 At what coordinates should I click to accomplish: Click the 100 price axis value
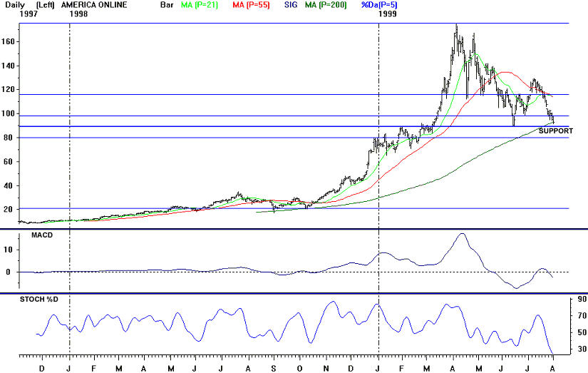[8, 113]
